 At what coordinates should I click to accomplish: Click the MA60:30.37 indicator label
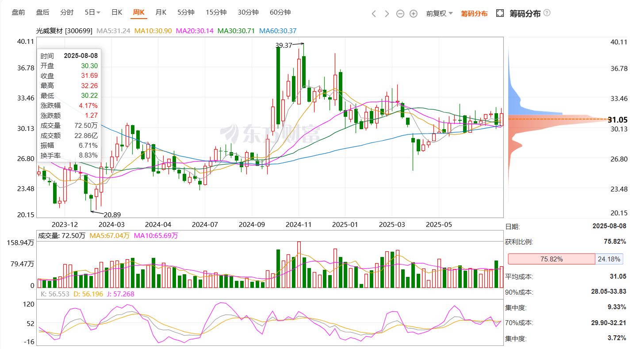(x=278, y=31)
